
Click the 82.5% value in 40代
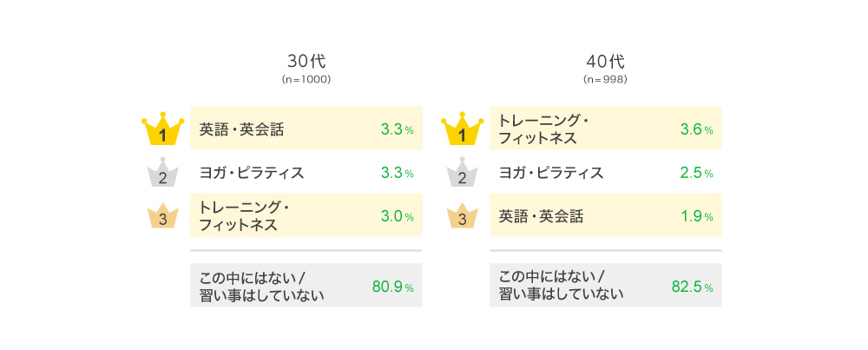[x=692, y=287]
